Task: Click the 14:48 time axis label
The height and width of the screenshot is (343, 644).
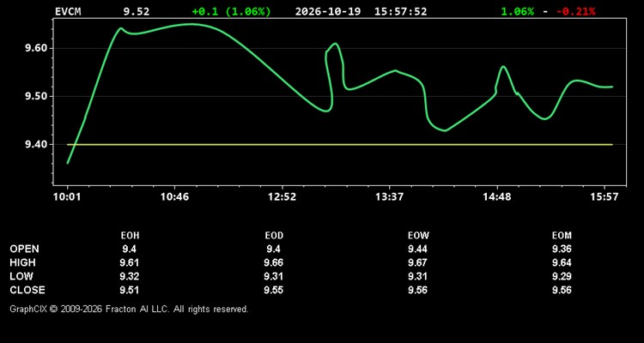Action: tap(497, 197)
